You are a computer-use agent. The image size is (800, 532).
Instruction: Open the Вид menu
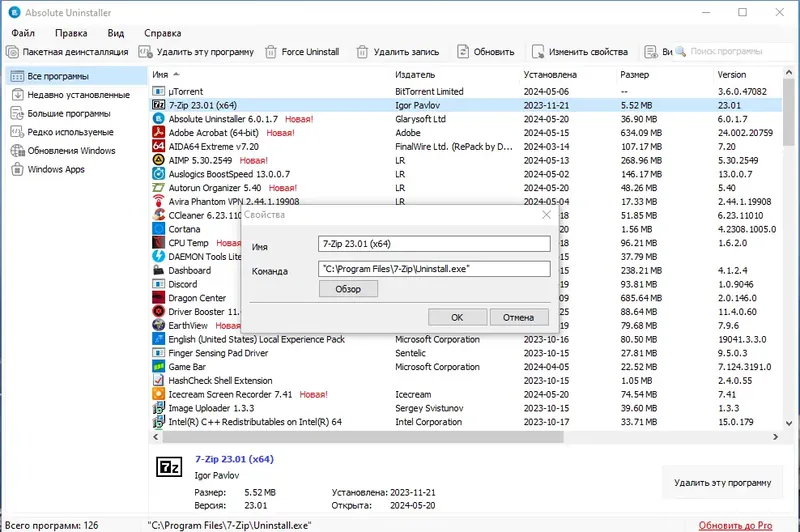tap(116, 33)
